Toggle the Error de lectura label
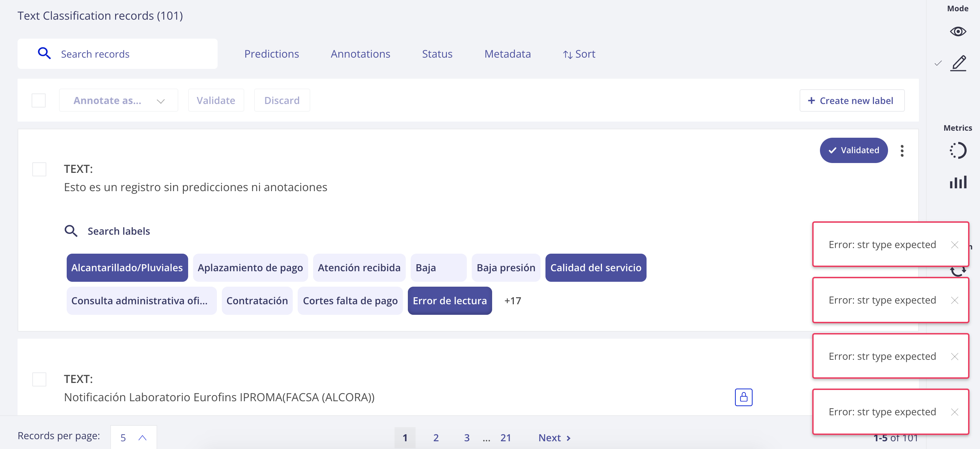Viewport: 980px width, 449px height. click(450, 301)
